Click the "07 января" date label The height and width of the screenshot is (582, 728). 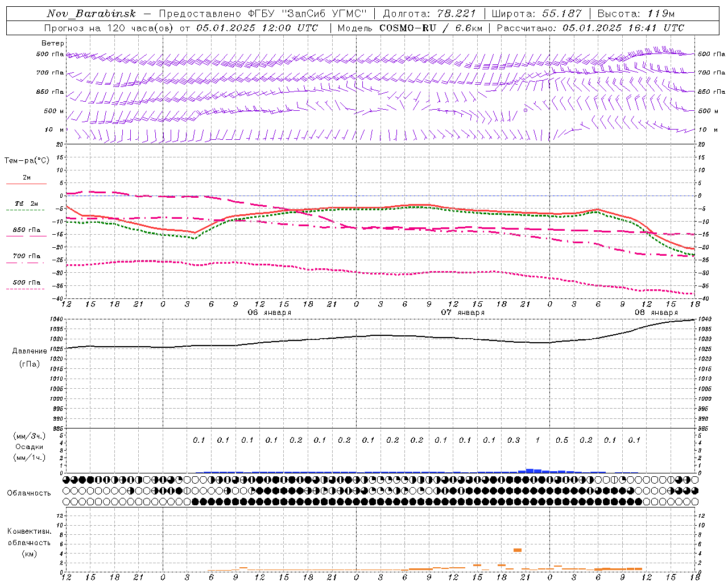point(462,313)
